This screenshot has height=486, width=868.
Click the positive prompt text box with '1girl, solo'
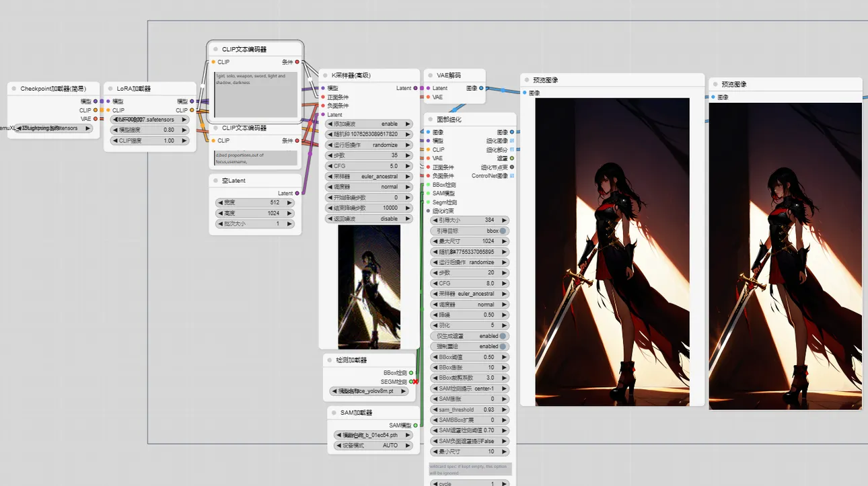click(256, 94)
